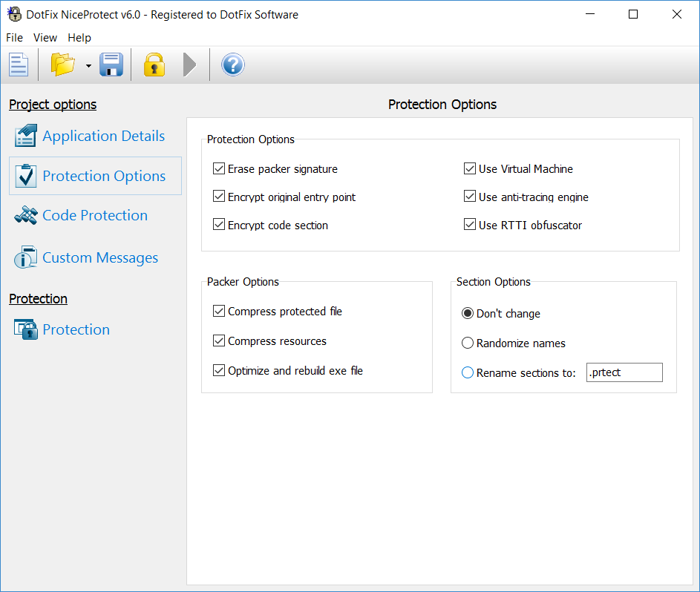Image resolution: width=700 pixels, height=592 pixels.
Task: Click the .prtect section name field
Action: [x=624, y=372]
